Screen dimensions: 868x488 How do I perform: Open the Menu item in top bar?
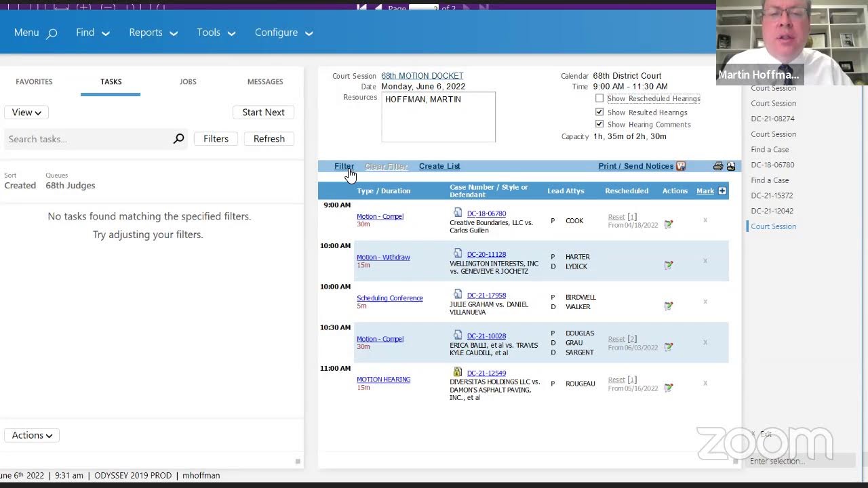(26, 33)
